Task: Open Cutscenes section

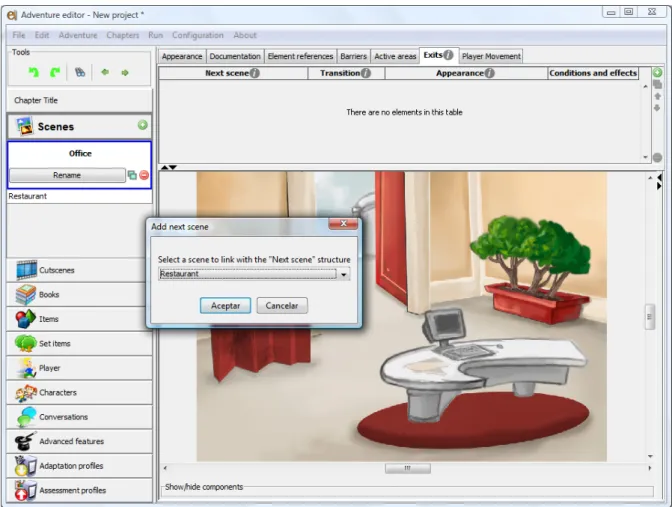Action: point(79,270)
